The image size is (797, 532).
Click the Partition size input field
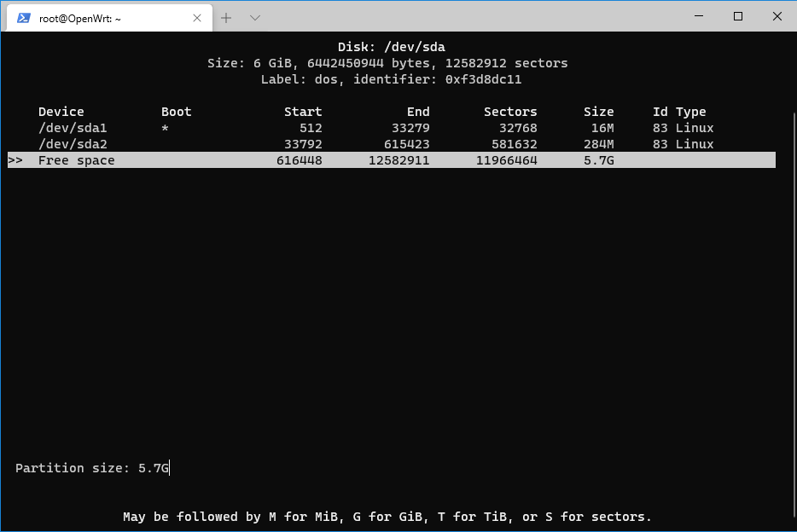click(x=154, y=468)
